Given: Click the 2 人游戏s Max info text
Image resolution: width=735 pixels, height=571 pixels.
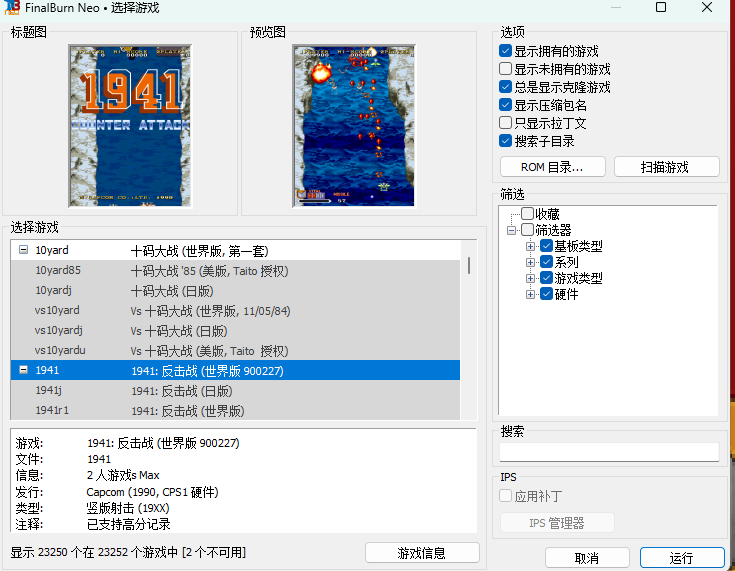Looking at the screenshot, I should point(123,475).
